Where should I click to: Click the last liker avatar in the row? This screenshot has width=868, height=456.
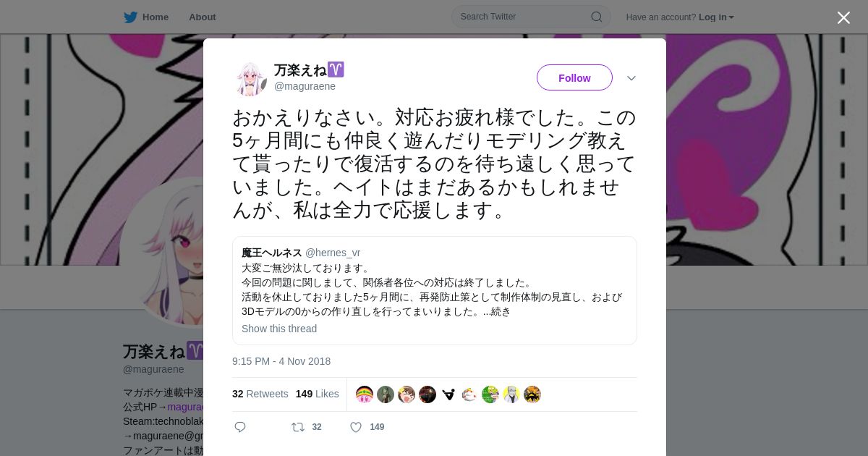tap(532, 394)
